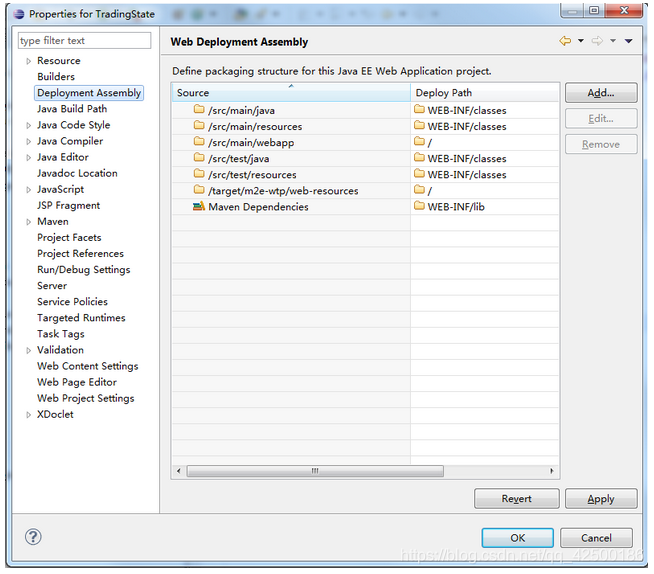
Task: Click the help question mark icon
Action: pos(33,537)
